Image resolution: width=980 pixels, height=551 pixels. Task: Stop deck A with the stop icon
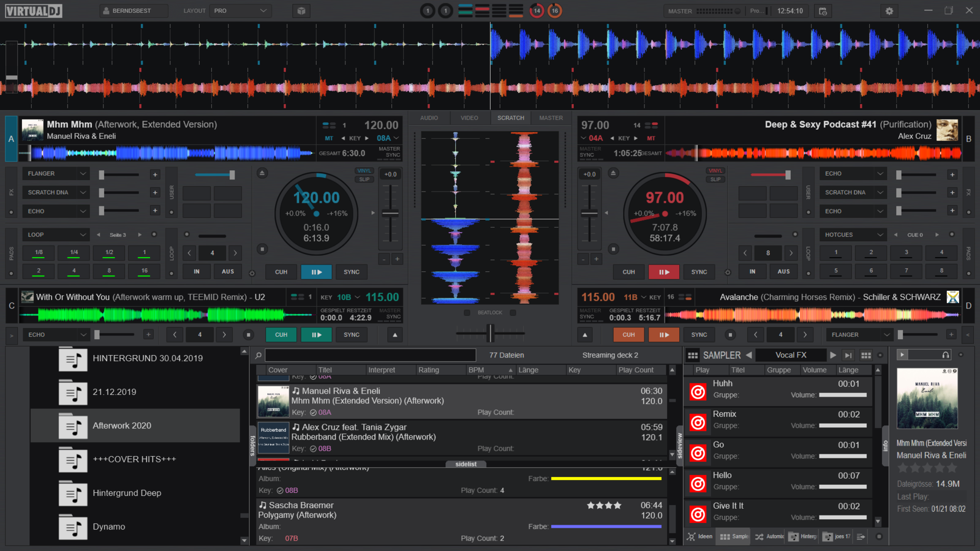(262, 249)
